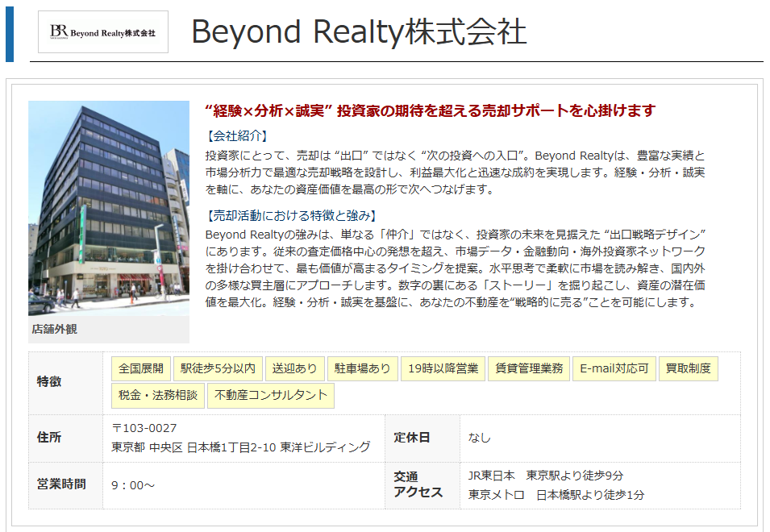The width and height of the screenshot is (770, 532).
Task: Select the 19時以降営業 feature tag
Action: pos(443,369)
